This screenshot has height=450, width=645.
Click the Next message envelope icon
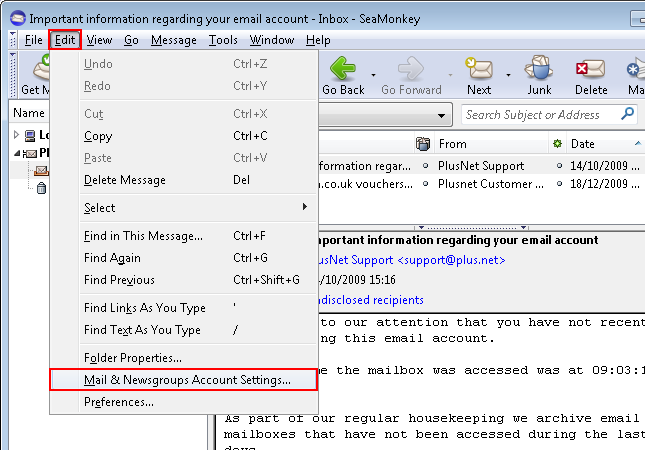(479, 68)
